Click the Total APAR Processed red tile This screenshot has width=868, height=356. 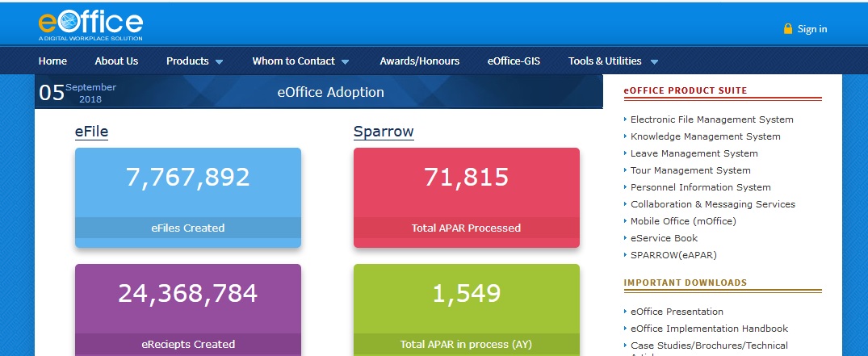pos(466,197)
